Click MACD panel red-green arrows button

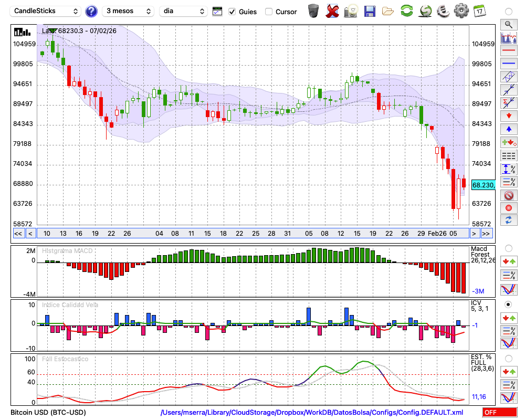[x=509, y=261]
